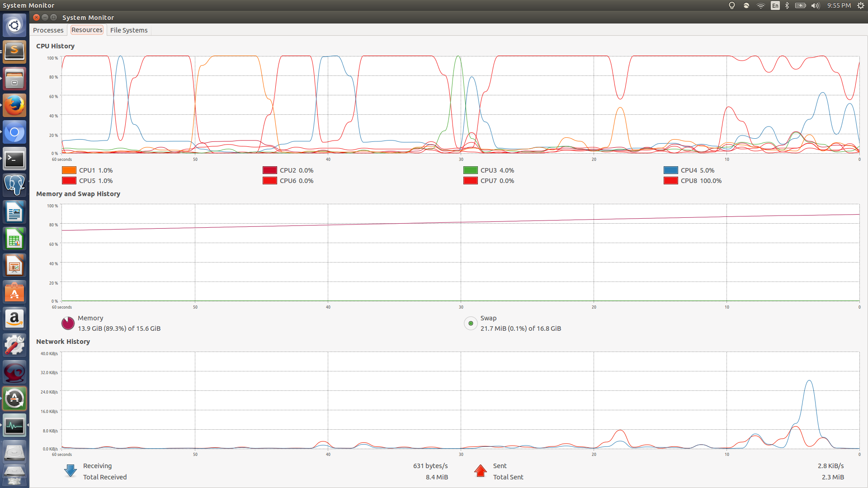The image size is (868, 488).
Task: Click the Memory pie color icon
Action: (x=68, y=323)
